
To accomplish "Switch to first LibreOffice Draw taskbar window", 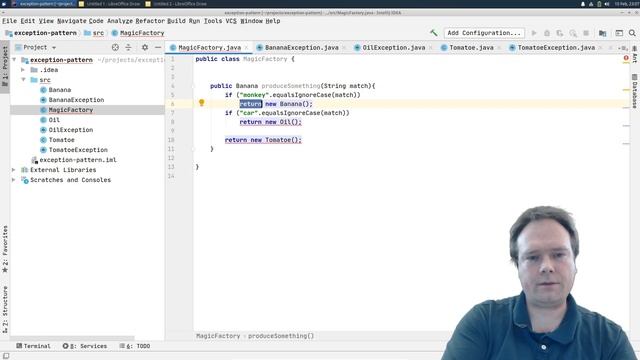I will pos(109,4).
